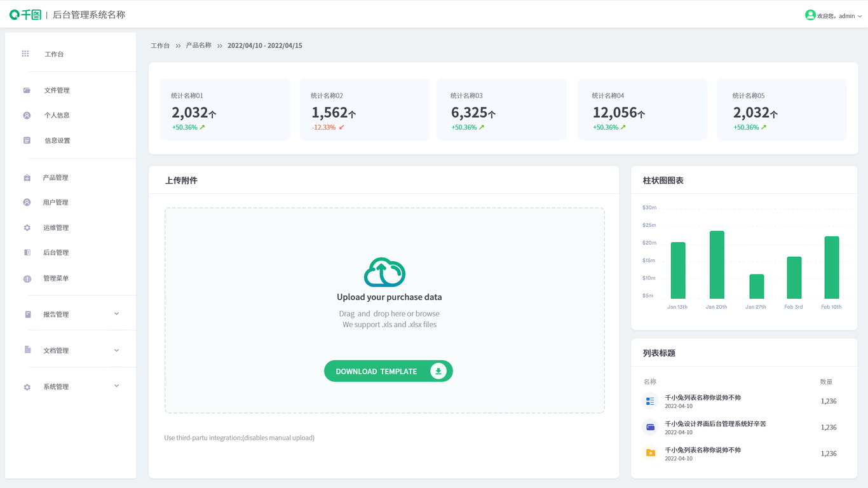Expand the 报告管理 submenu chevron
Viewport: 868px width, 488px height.
click(x=116, y=314)
